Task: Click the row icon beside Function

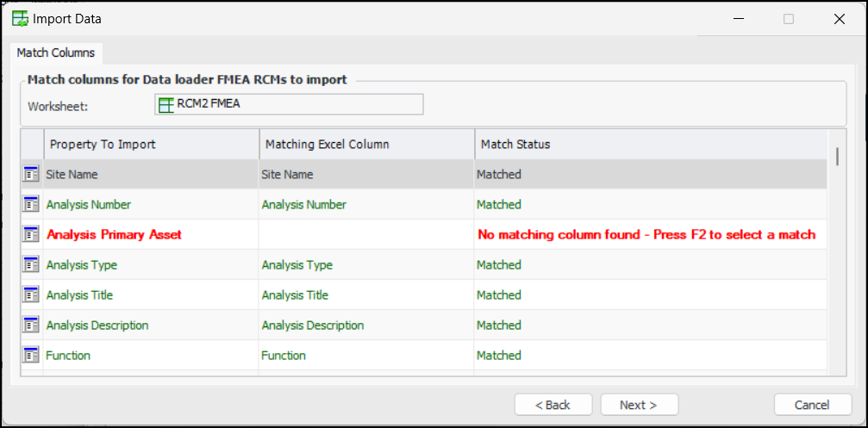Action: coord(31,355)
